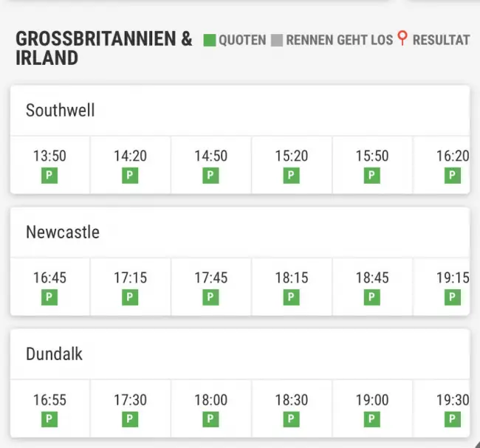Select the 18:15 Newcastle race
Image resolution: width=480 pixels, height=448 pixels.
click(292, 287)
